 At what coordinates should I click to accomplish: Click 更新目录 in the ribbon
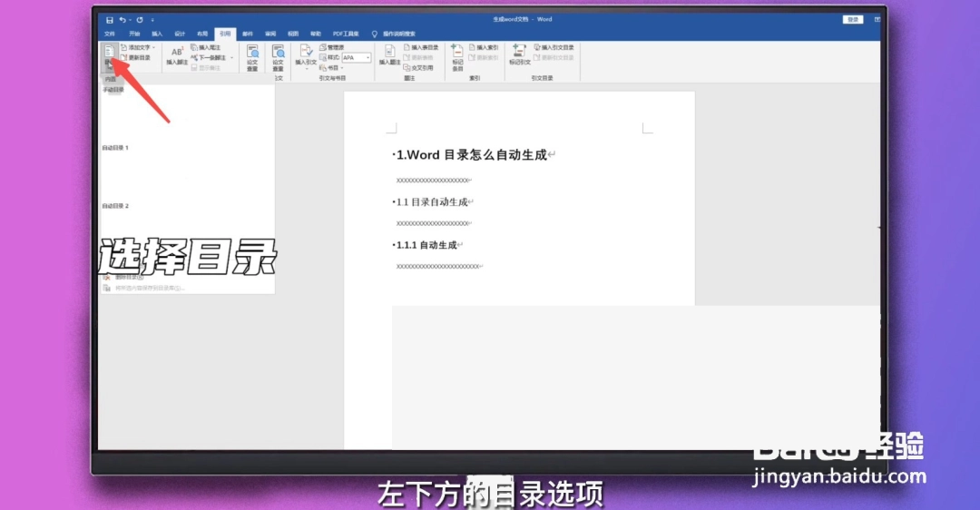pos(135,57)
